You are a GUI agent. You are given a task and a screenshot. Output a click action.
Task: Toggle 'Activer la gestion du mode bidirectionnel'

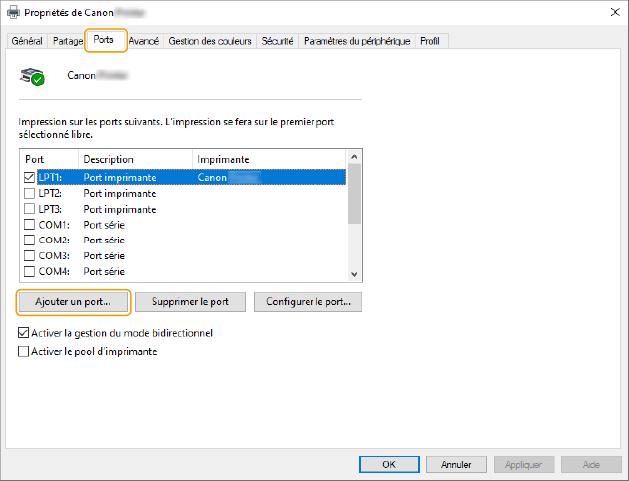point(24,333)
